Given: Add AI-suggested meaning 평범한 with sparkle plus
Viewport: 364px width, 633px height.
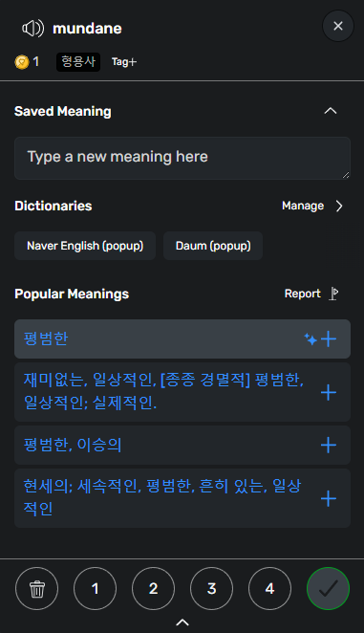Looking at the screenshot, I should 320,339.
